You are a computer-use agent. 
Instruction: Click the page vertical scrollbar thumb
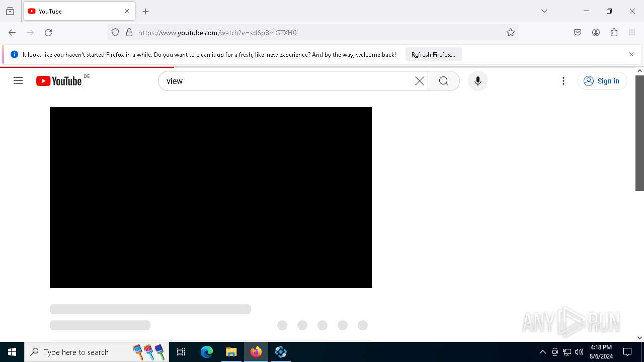coord(639,133)
